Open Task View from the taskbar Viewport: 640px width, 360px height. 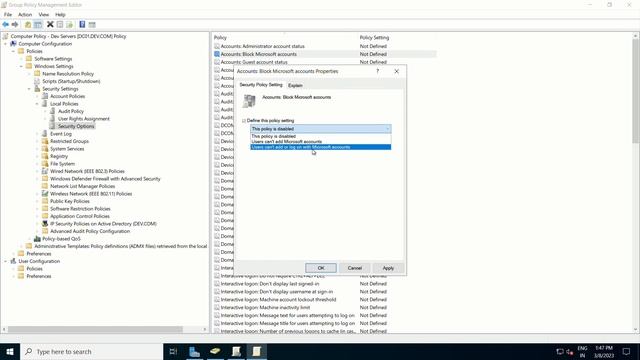(x=173, y=351)
